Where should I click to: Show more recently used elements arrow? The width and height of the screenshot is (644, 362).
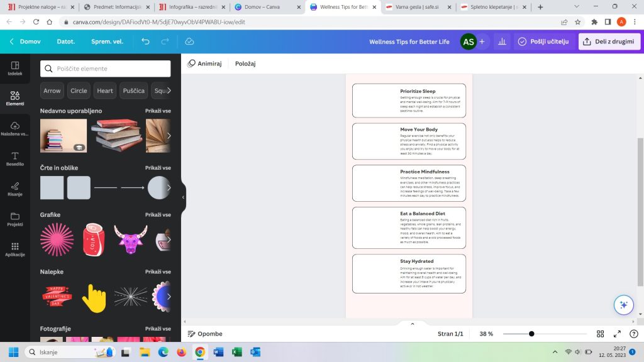(x=169, y=136)
